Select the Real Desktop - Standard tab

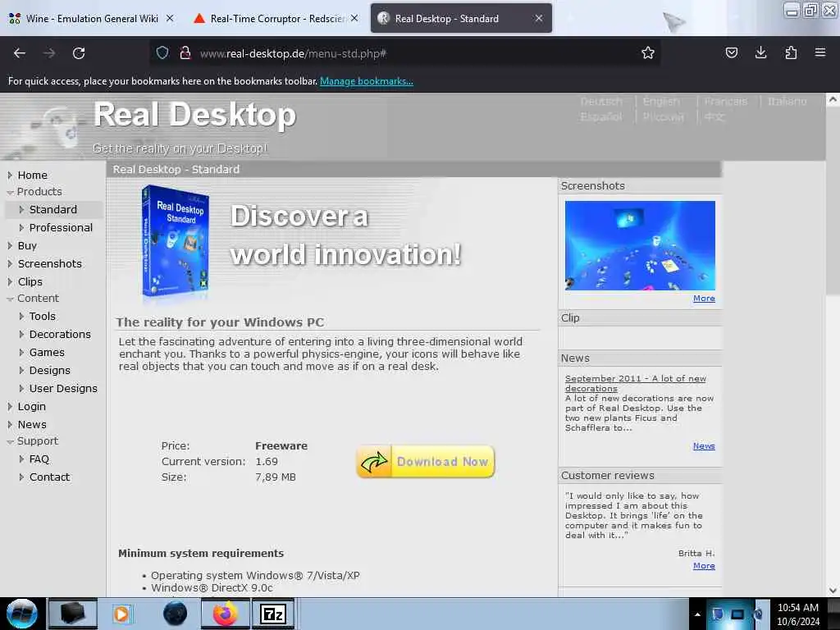(461, 18)
